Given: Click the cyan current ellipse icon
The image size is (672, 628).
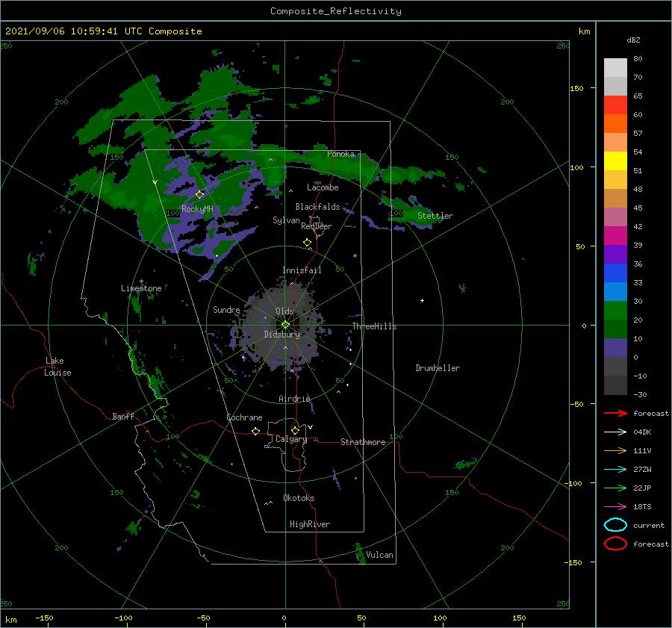Looking at the screenshot, I should click(615, 525).
